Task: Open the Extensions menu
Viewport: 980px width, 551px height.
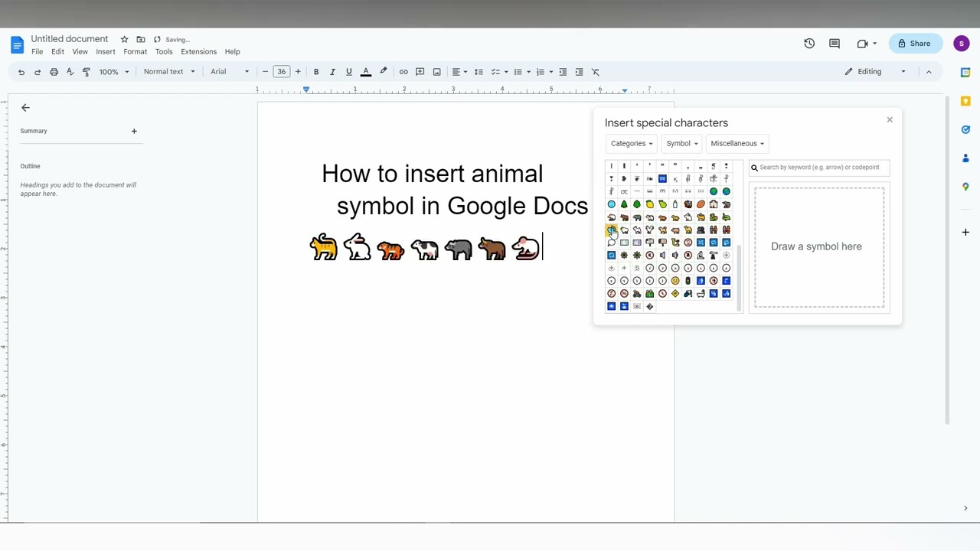Action: (198, 52)
